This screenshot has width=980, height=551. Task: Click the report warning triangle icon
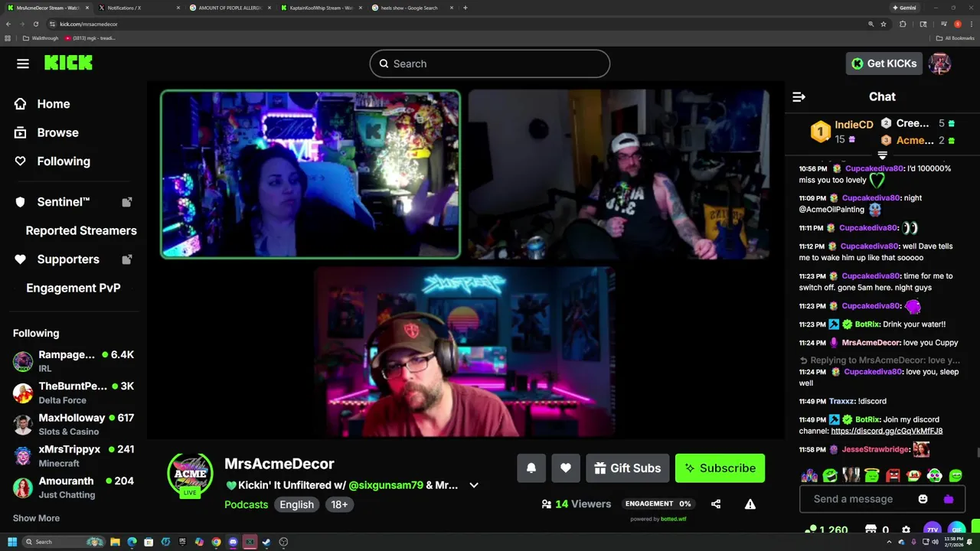(750, 504)
